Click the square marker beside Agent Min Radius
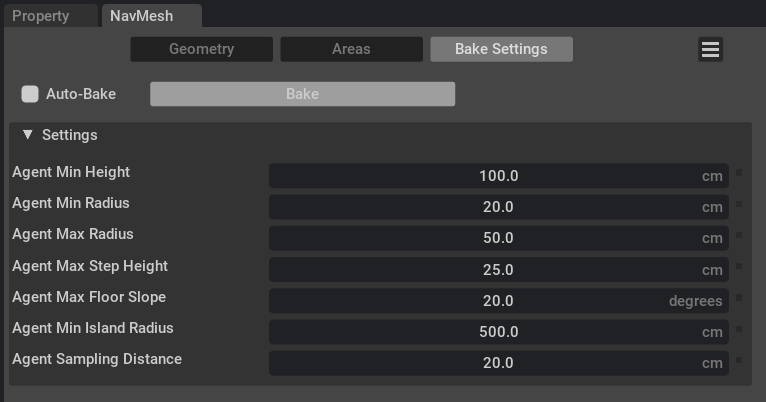 739,204
